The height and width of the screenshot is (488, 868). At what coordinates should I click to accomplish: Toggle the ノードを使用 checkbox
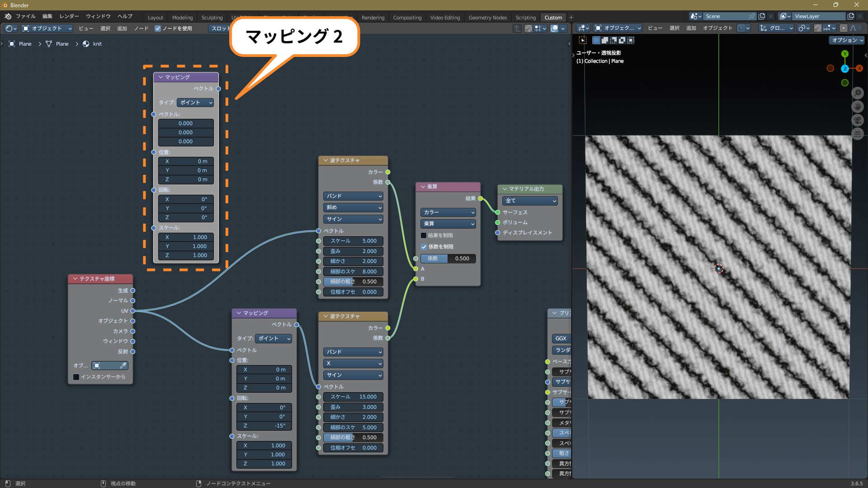[158, 28]
